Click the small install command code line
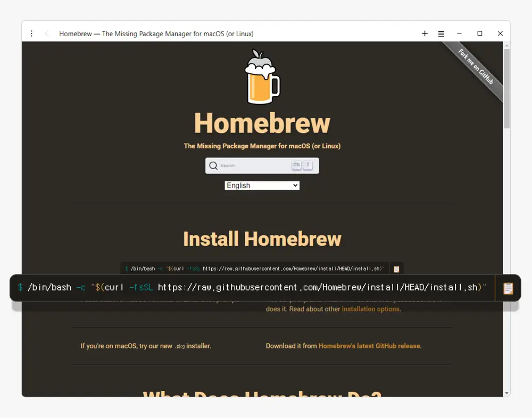The width and height of the screenshot is (532, 418). 255,269
